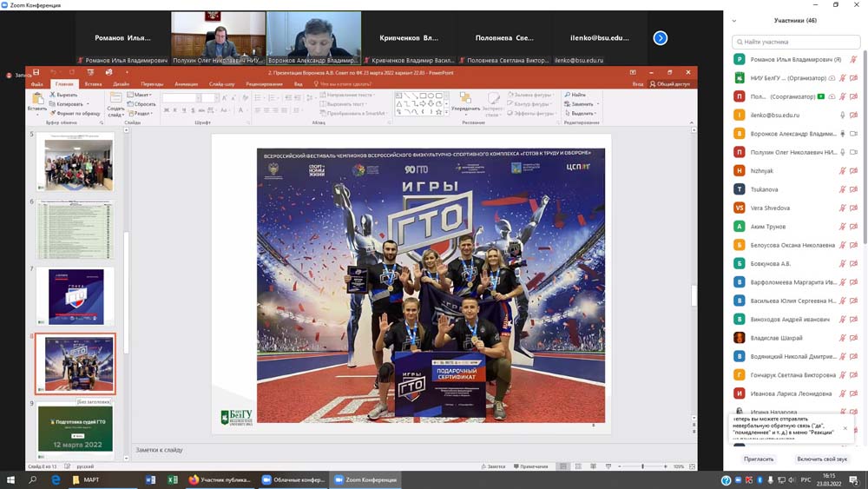The width and height of the screenshot is (868, 489).
Task: Open Word from the Windows taskbar
Action: pyautogui.click(x=150, y=479)
